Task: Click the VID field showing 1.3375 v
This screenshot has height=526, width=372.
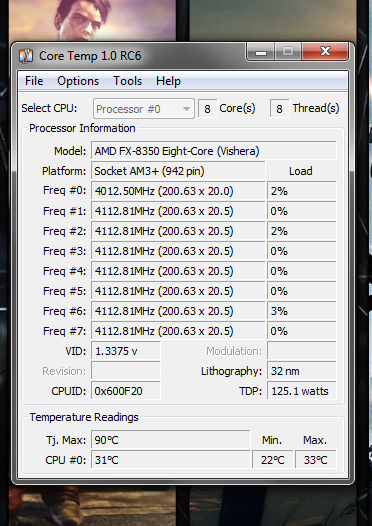Action: [x=126, y=351]
